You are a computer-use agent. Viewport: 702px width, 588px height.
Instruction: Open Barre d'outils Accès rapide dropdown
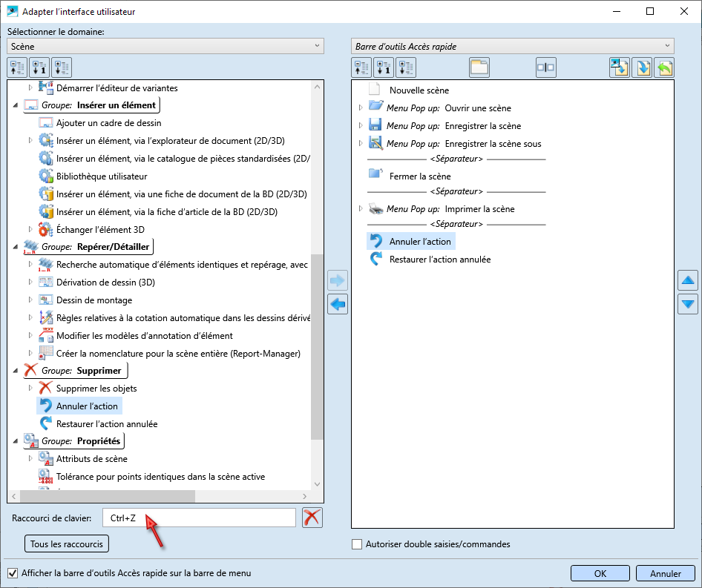(x=512, y=46)
